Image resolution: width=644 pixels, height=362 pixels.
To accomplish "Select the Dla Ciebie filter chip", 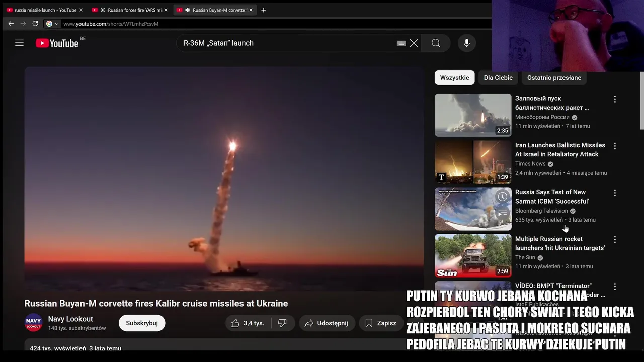I will [x=498, y=78].
